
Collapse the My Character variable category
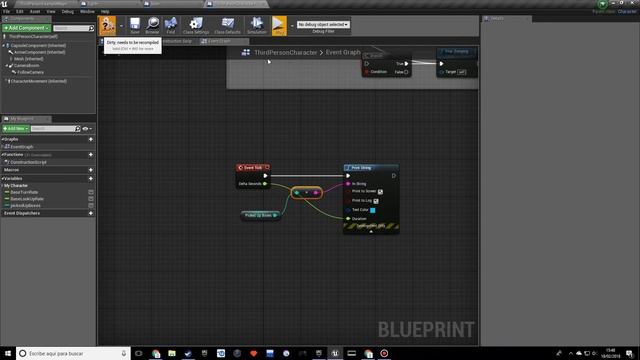[x=3, y=185]
